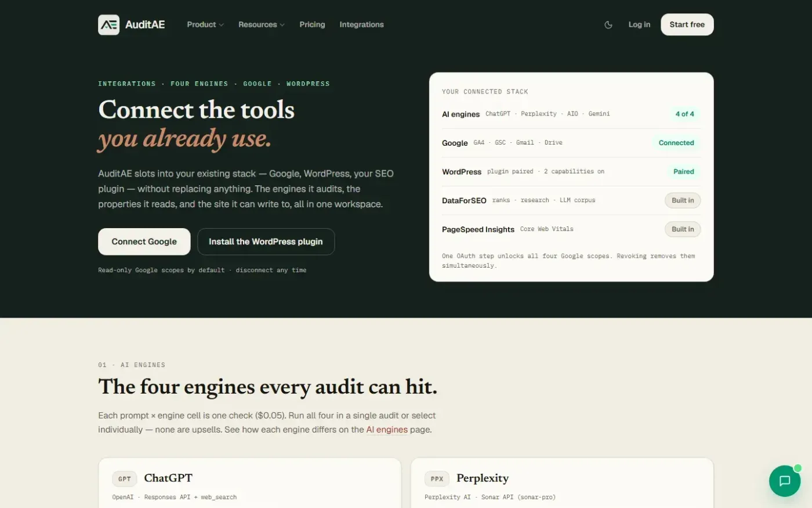Click the Start free button
812x508 pixels.
687,24
